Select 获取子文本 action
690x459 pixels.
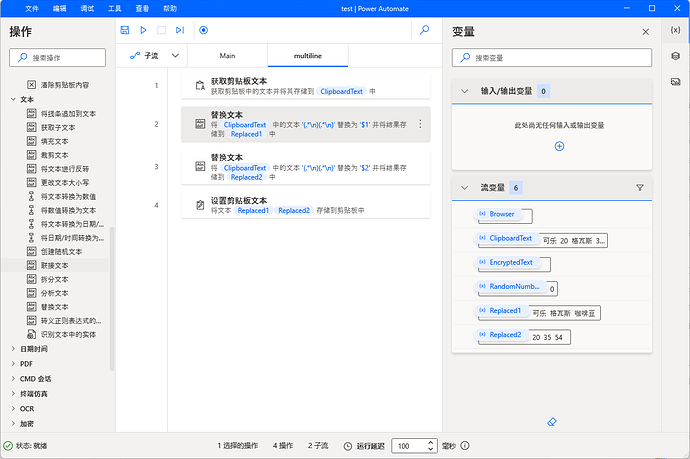51,127
